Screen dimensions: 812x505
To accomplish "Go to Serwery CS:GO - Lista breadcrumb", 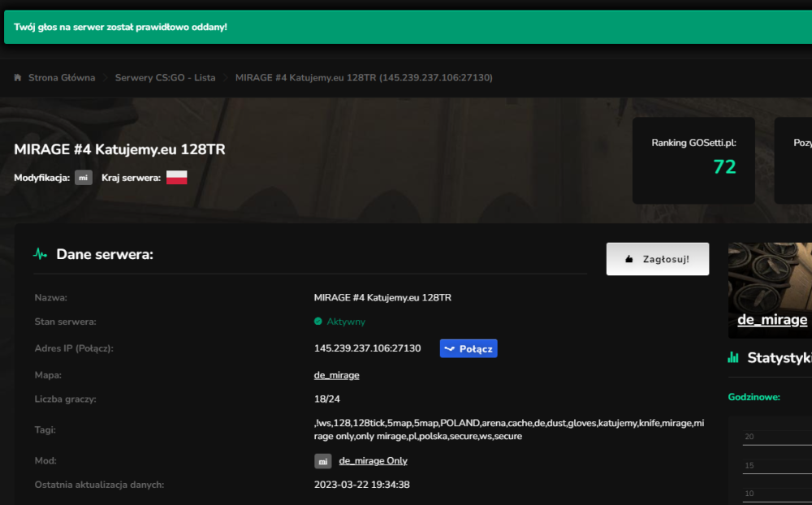I will tap(165, 78).
